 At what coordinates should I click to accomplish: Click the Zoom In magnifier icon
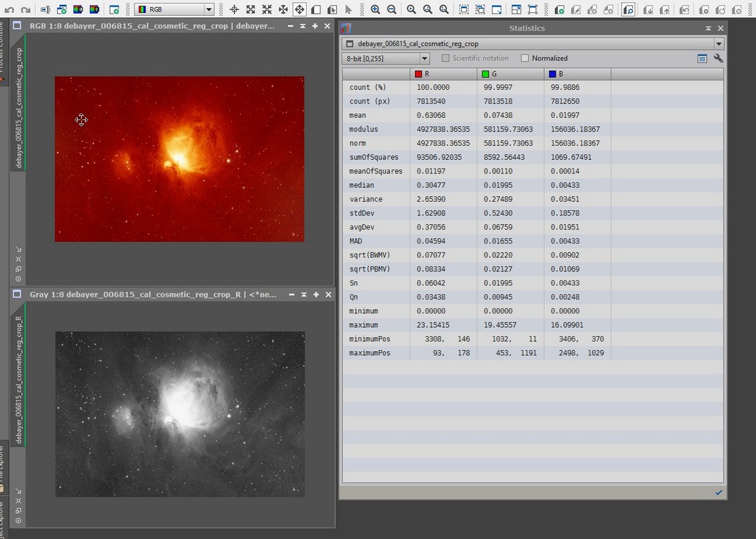click(375, 10)
